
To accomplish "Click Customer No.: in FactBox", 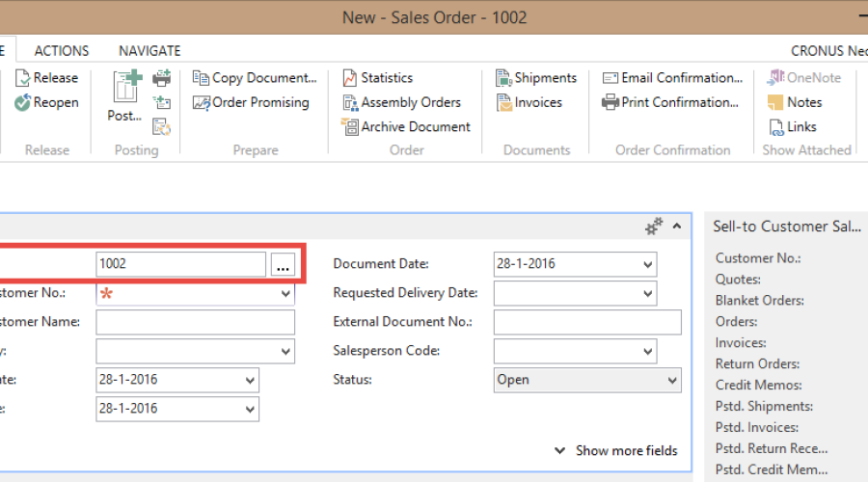I will (x=758, y=258).
